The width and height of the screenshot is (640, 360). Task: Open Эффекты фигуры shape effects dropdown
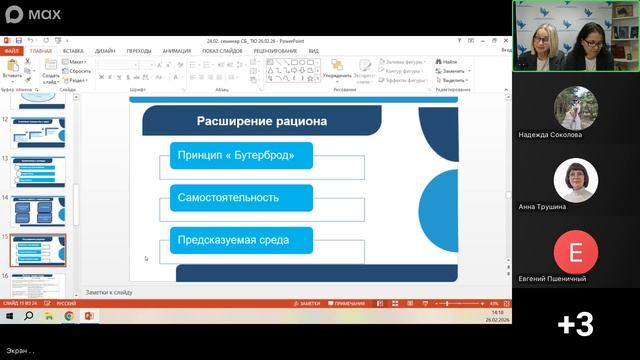pos(402,80)
